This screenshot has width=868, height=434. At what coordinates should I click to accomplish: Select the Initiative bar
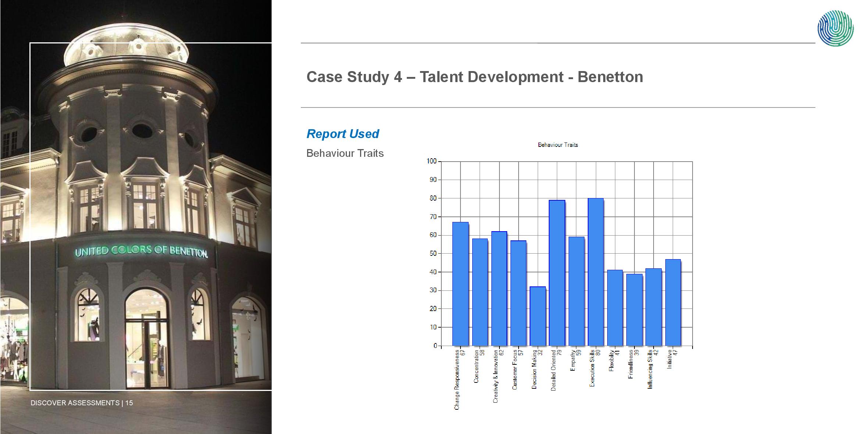pos(673,302)
